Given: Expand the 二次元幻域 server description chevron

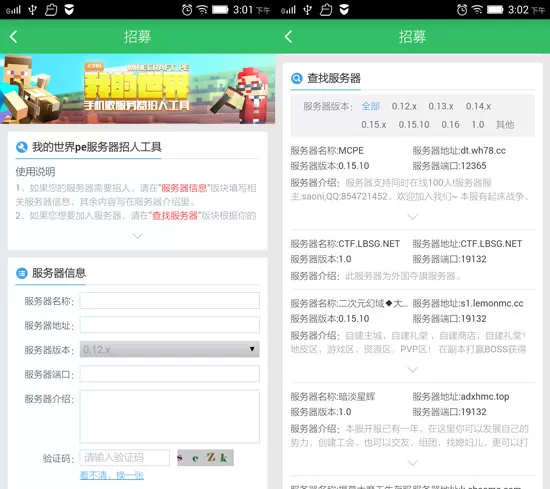Looking at the screenshot, I should [x=412, y=369].
